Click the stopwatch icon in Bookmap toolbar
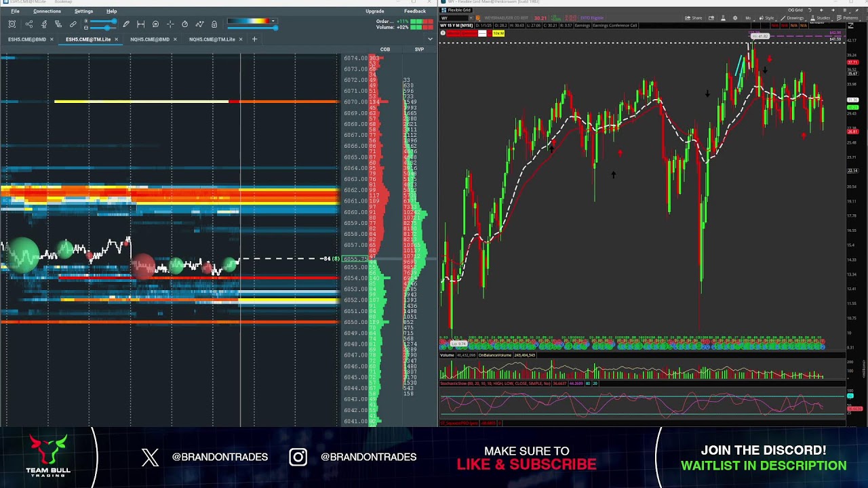868x488 pixels. tap(184, 24)
